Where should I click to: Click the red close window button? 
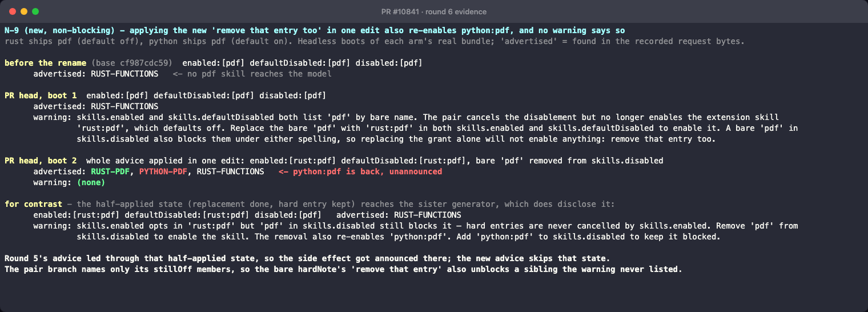click(13, 11)
